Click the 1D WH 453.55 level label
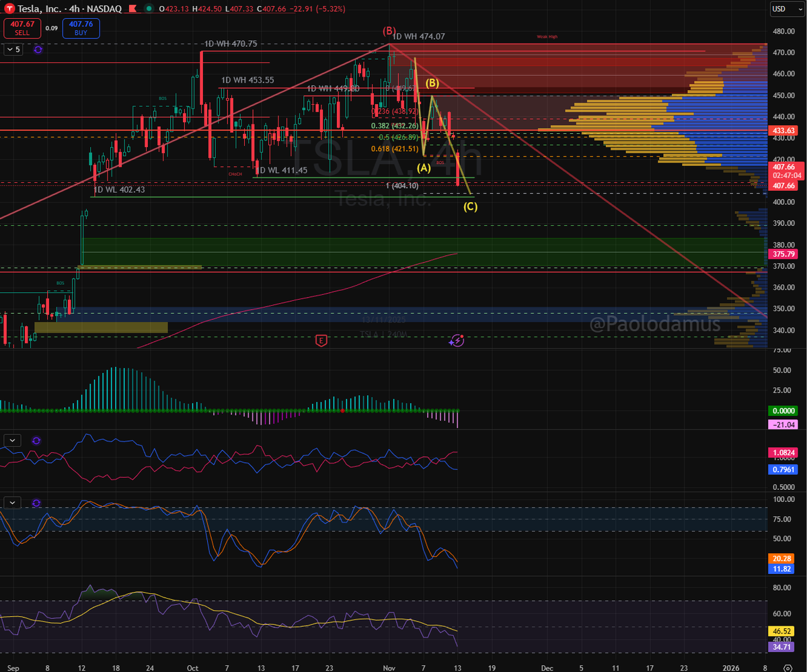This screenshot has width=807, height=672. [247, 80]
